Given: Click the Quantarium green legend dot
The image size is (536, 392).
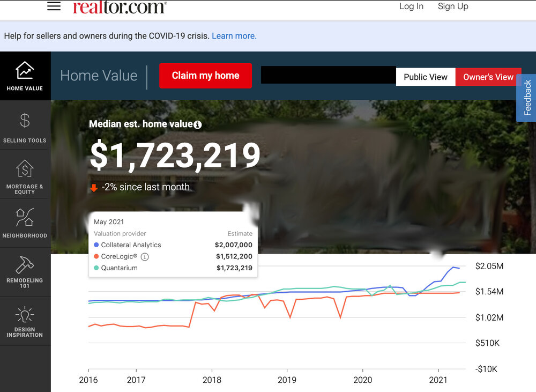Looking at the screenshot, I should pyautogui.click(x=96, y=268).
